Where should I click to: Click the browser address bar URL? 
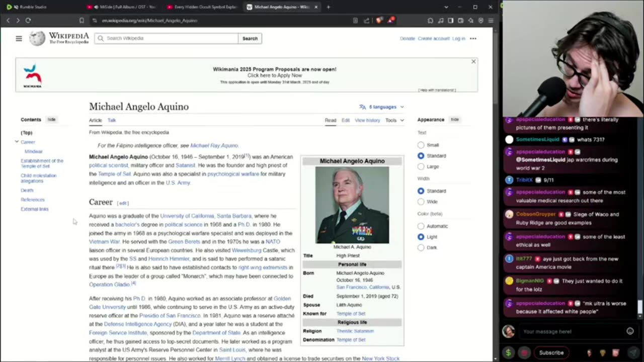pyautogui.click(x=149, y=21)
